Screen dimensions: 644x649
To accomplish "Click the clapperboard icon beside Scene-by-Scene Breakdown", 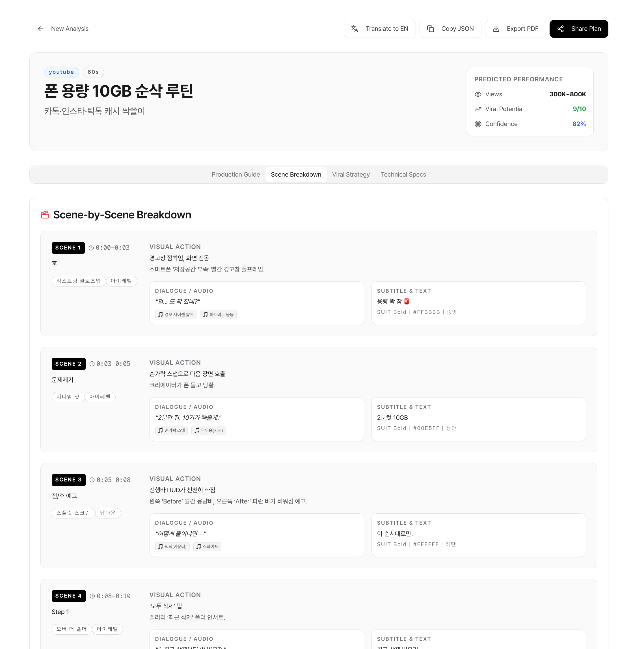I will [44, 215].
